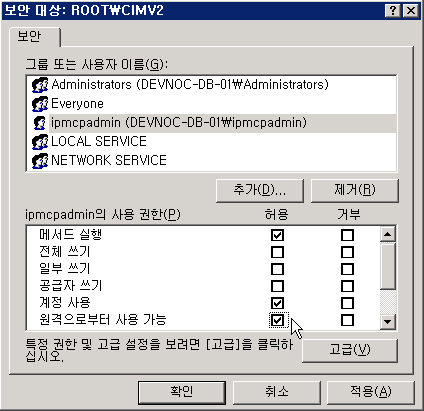Viewport: 424px width, 411px height.
Task: Confirm with the 확인 button
Action: click(182, 392)
